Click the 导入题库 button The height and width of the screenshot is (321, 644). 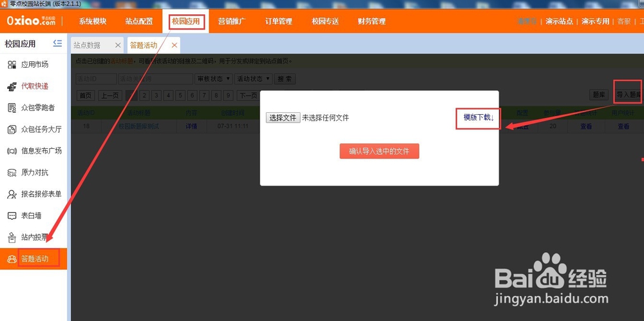click(x=628, y=95)
